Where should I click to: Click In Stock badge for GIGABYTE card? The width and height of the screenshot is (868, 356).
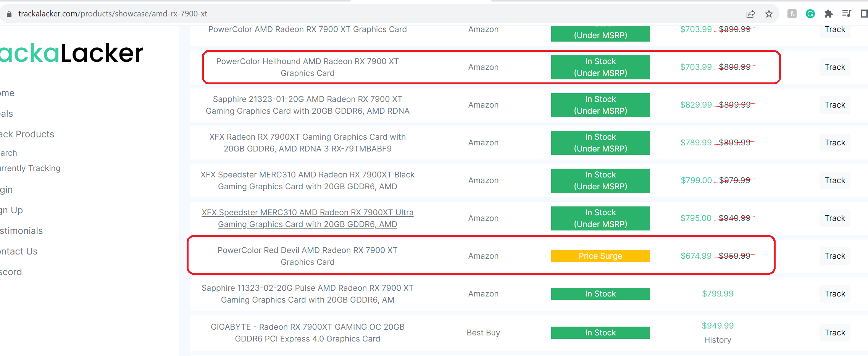[x=600, y=333]
